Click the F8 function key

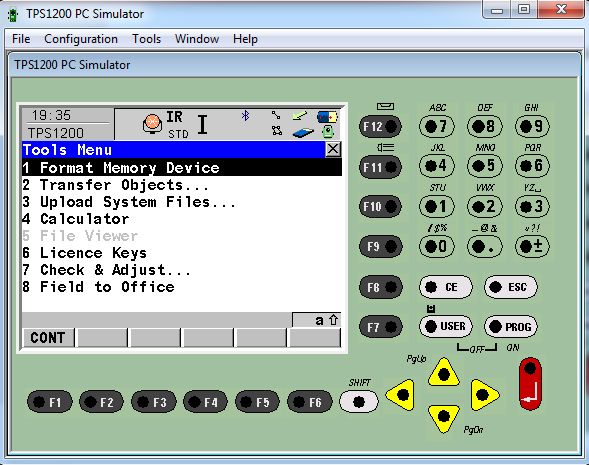pos(381,287)
